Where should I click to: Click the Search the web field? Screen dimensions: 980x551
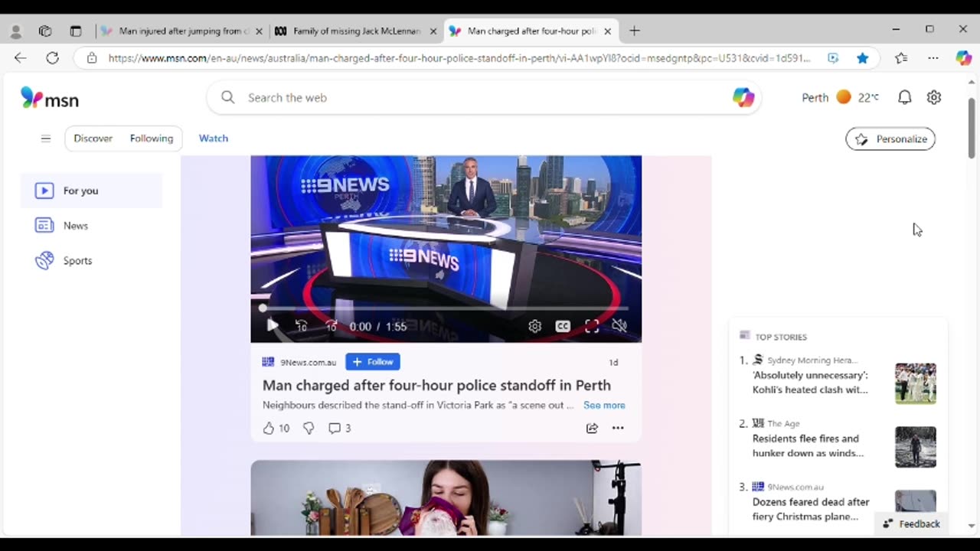pyautogui.click(x=482, y=97)
